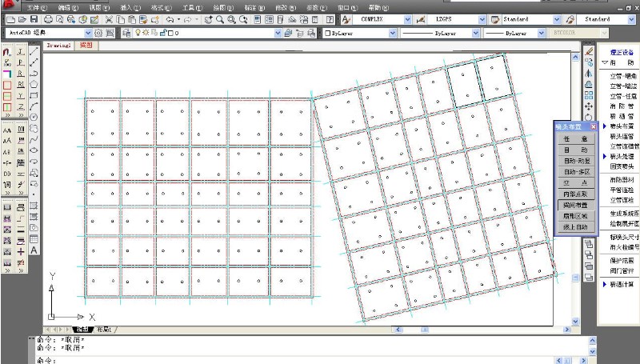
Task: Click the Plot printer icon
Action: pyautogui.click(x=48, y=19)
